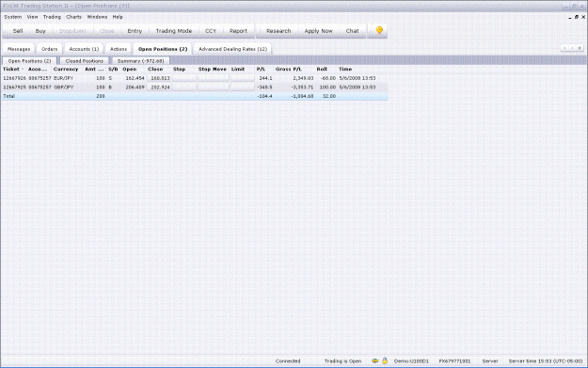
Task: Click the tab strip scroll-left arrow
Action: coord(564,48)
